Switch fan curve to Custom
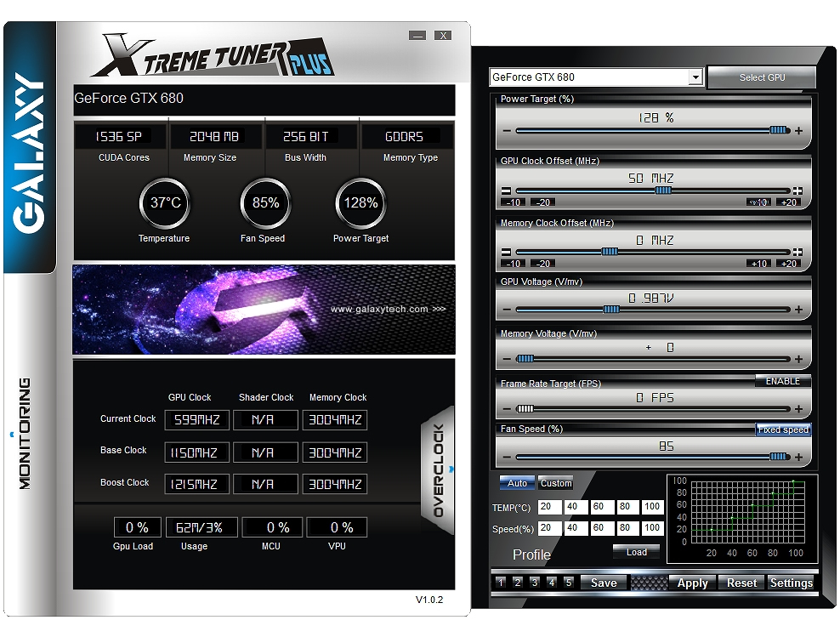 point(555,483)
